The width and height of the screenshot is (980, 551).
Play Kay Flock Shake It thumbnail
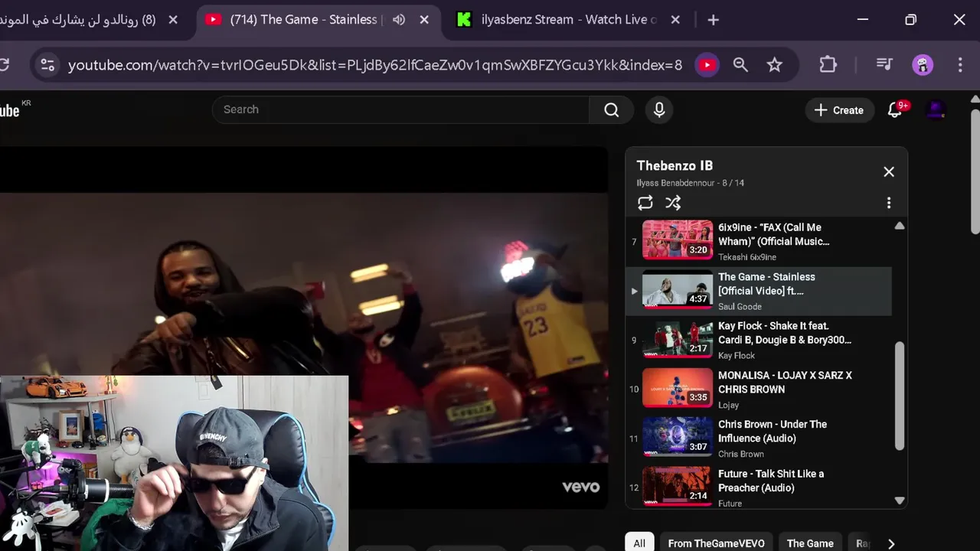[x=678, y=338]
